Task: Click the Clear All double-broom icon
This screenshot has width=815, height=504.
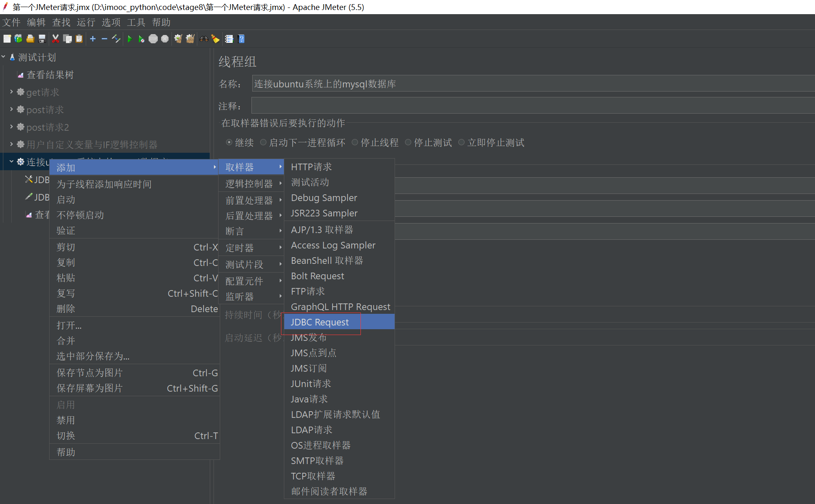Action: coord(190,39)
